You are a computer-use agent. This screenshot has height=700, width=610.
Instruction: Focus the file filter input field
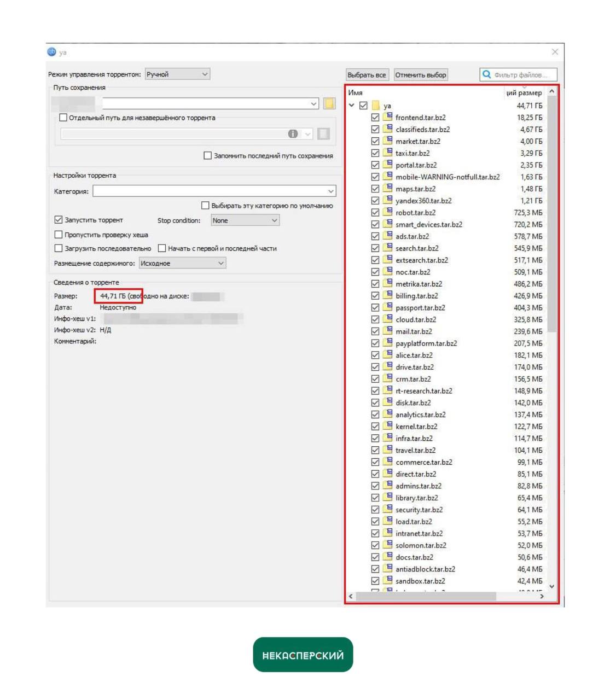(x=519, y=74)
